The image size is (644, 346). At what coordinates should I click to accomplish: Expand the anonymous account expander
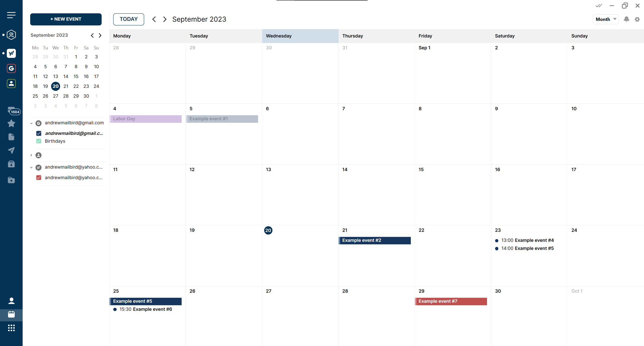click(31, 155)
